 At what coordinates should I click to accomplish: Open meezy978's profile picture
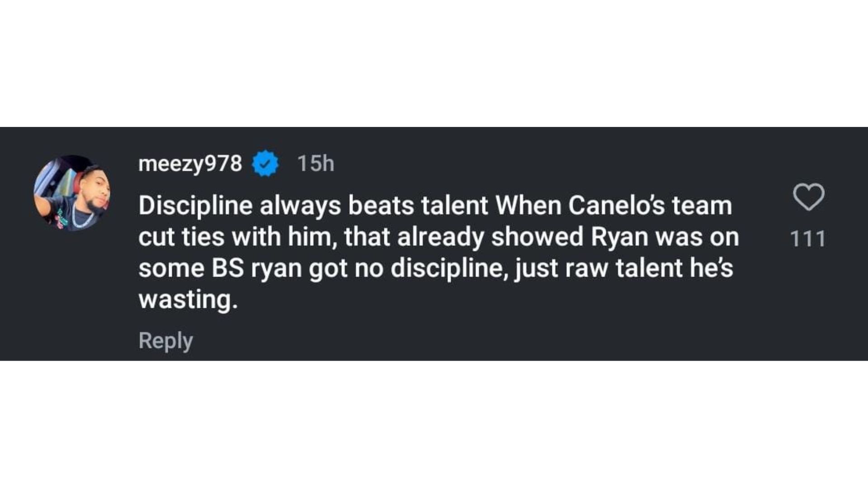coord(72,193)
